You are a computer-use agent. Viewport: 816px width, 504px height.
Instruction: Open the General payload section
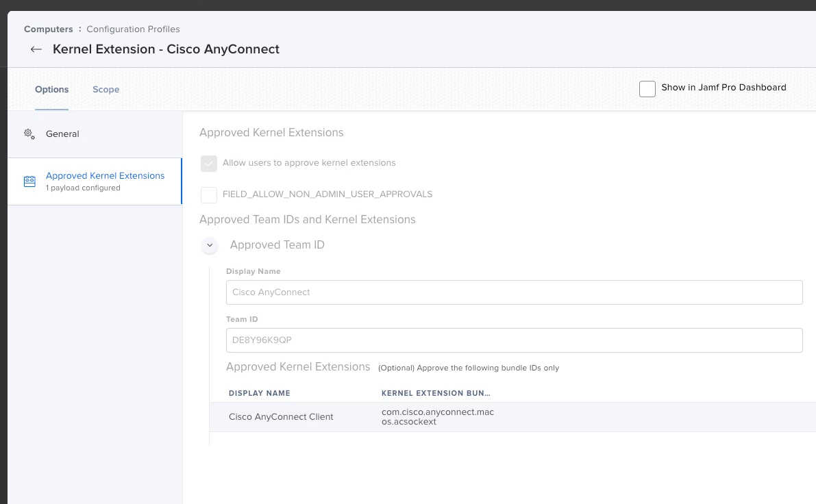coord(95,134)
